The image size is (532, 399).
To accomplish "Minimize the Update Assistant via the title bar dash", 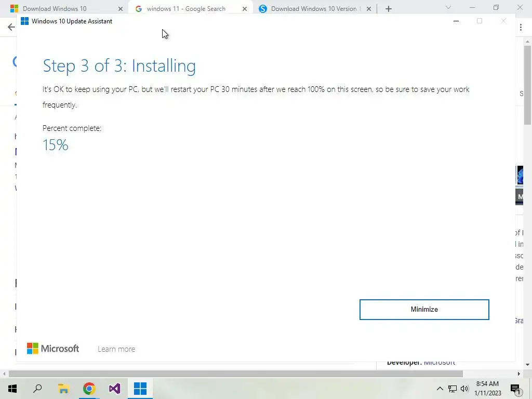I will (x=456, y=21).
